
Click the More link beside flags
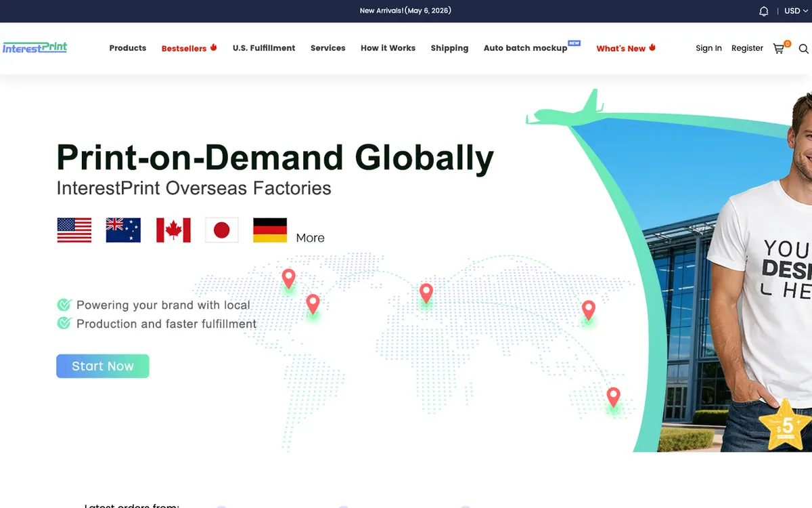coord(310,238)
